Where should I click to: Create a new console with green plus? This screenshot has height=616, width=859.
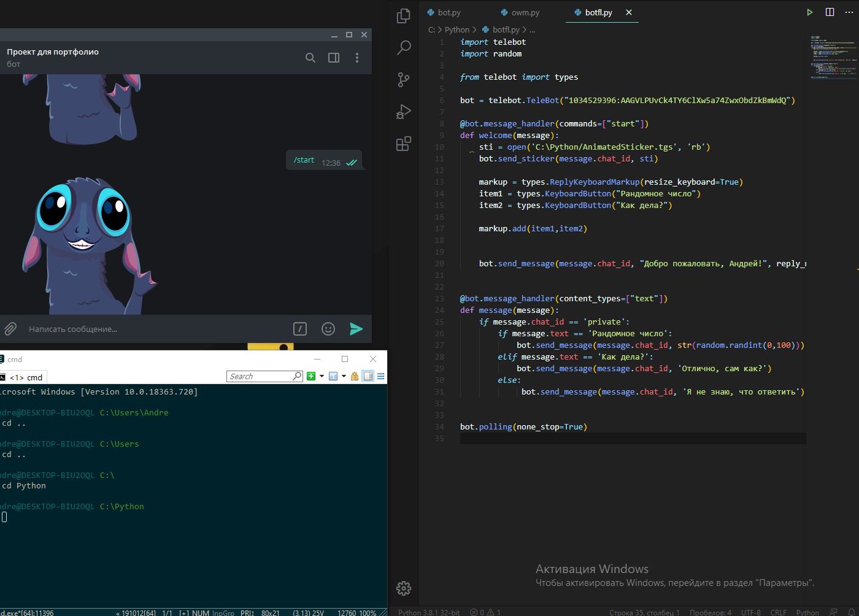[x=311, y=376]
